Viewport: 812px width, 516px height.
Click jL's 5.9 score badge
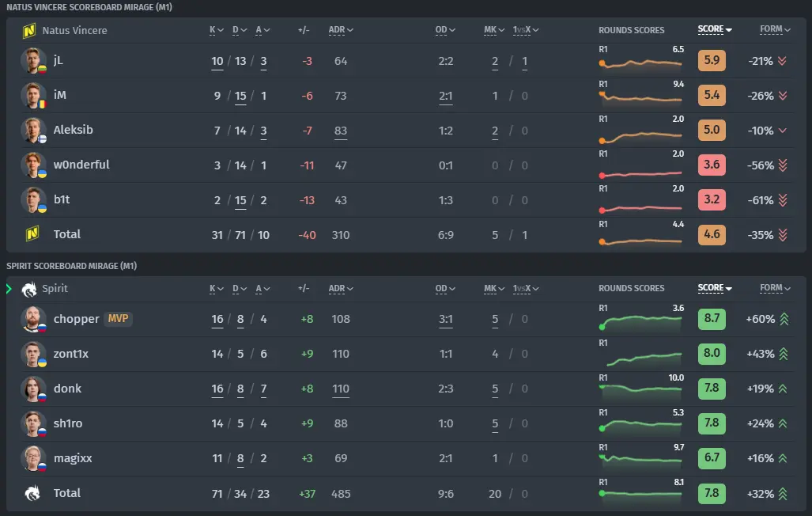pos(712,60)
